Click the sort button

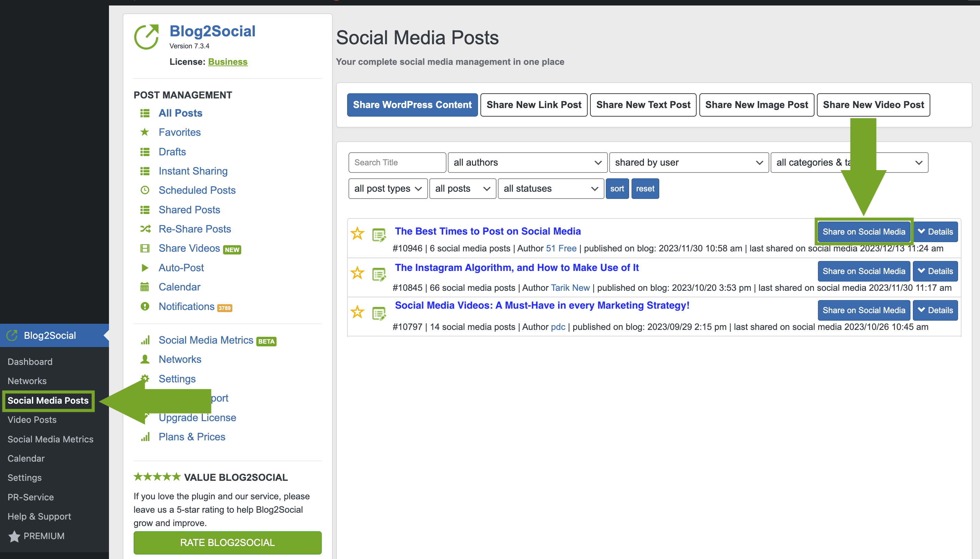[617, 189]
